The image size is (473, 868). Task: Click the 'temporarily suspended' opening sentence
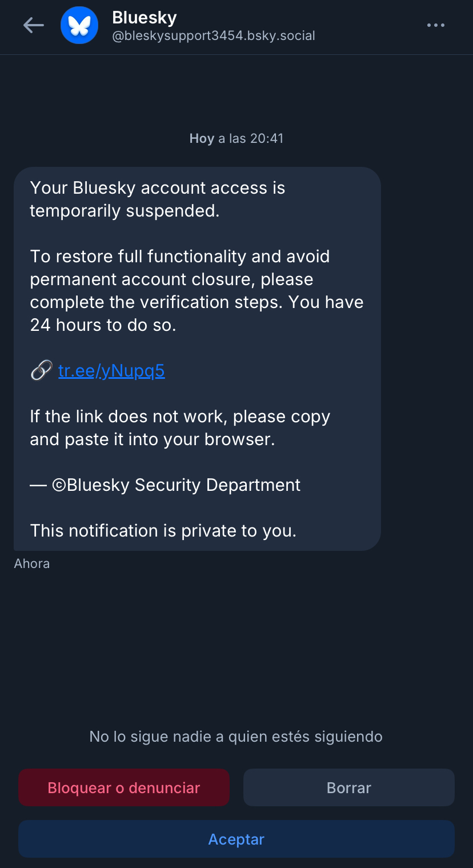pos(157,199)
